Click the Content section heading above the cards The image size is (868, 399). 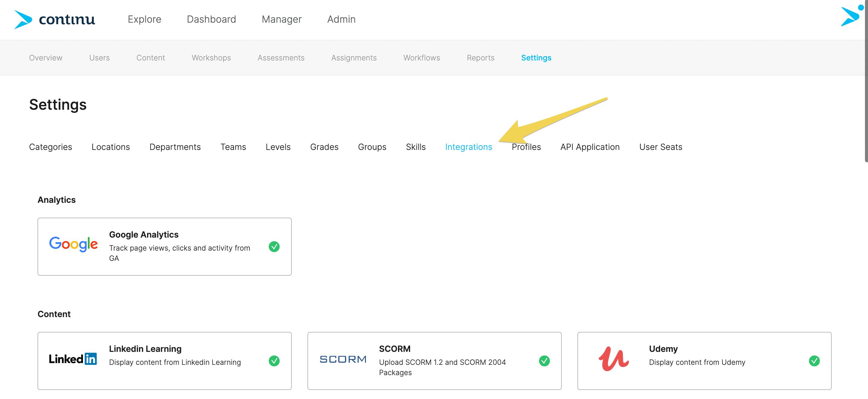point(54,314)
